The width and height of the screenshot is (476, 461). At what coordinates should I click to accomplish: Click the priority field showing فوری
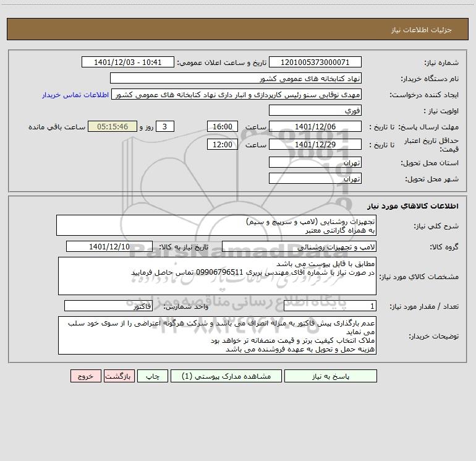pyautogui.click(x=315, y=110)
